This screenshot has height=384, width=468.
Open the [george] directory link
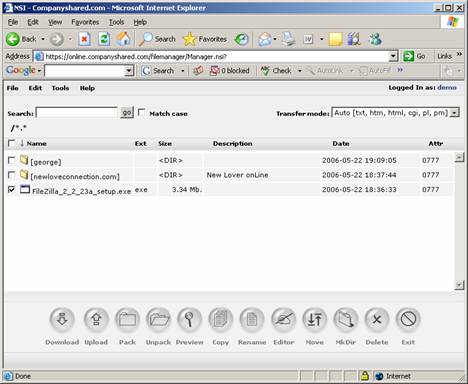(46, 162)
